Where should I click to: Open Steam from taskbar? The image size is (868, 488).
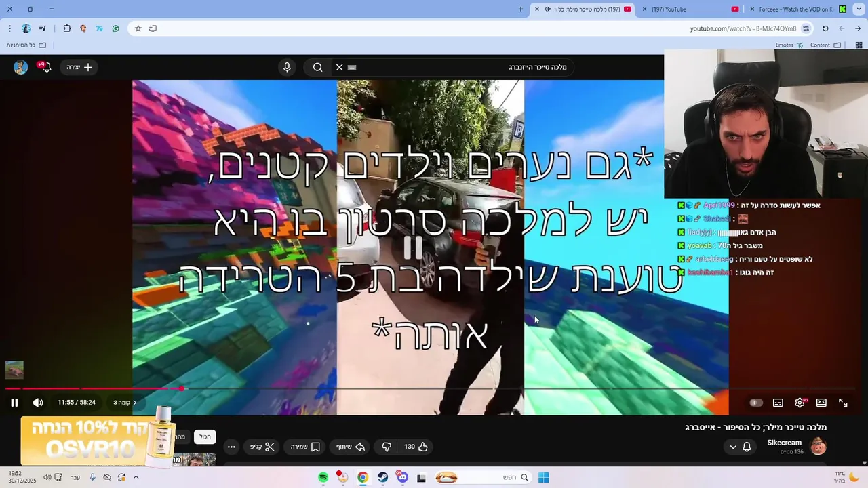click(382, 477)
